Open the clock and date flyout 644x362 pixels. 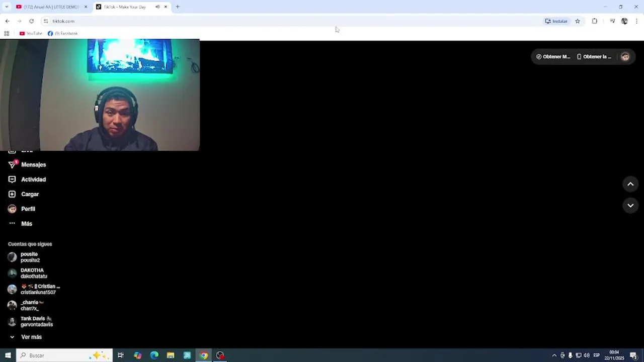pos(614,355)
